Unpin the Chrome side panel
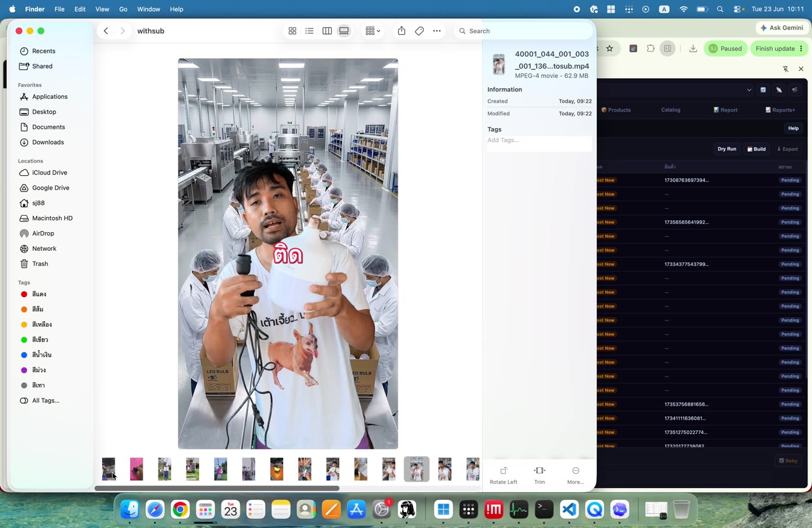The width and height of the screenshot is (812, 528). click(785, 69)
